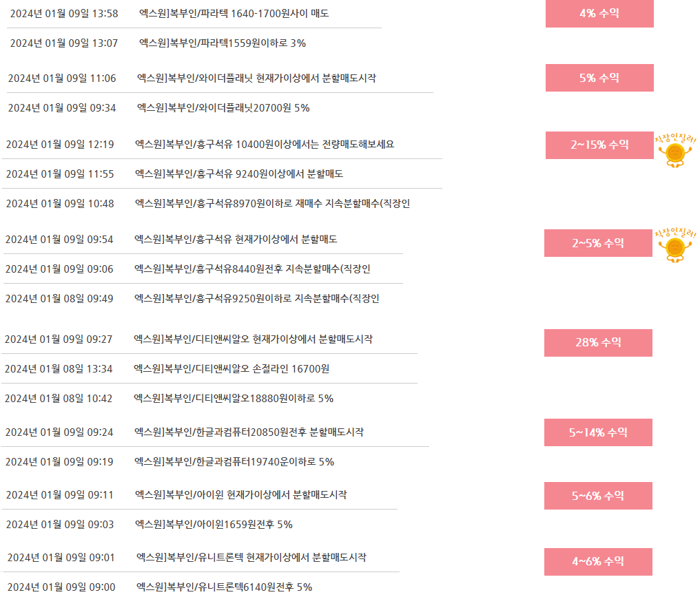The width and height of the screenshot is (700, 597).
Task: Click the 4% 수익 pink badge
Action: (599, 13)
